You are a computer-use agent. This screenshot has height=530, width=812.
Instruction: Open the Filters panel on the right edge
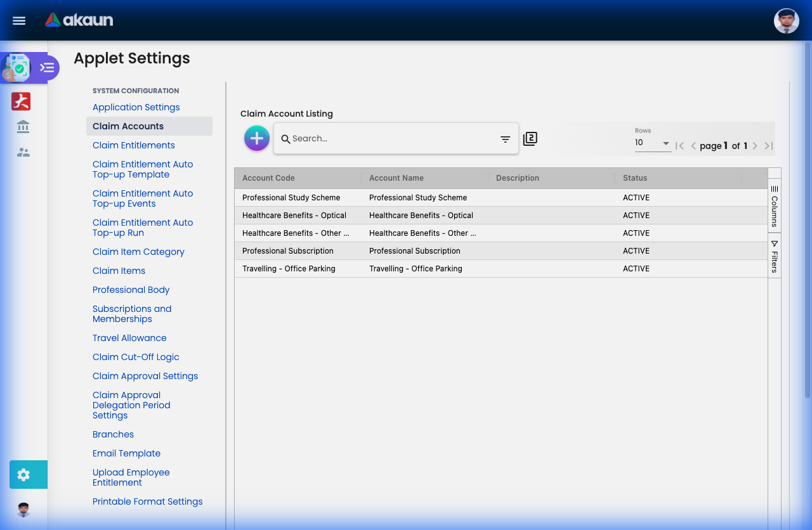[x=774, y=256]
